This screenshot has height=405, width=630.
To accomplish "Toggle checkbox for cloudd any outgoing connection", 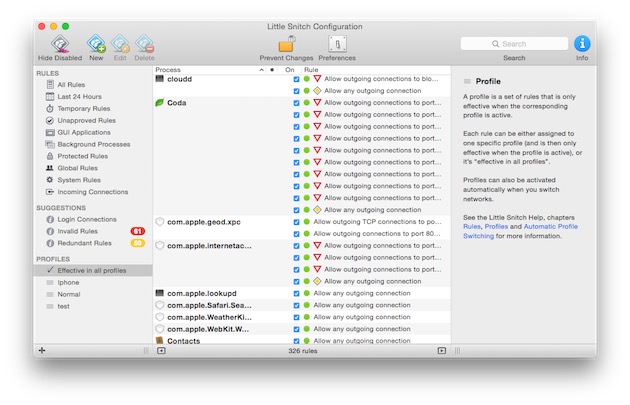I will click(x=296, y=91).
